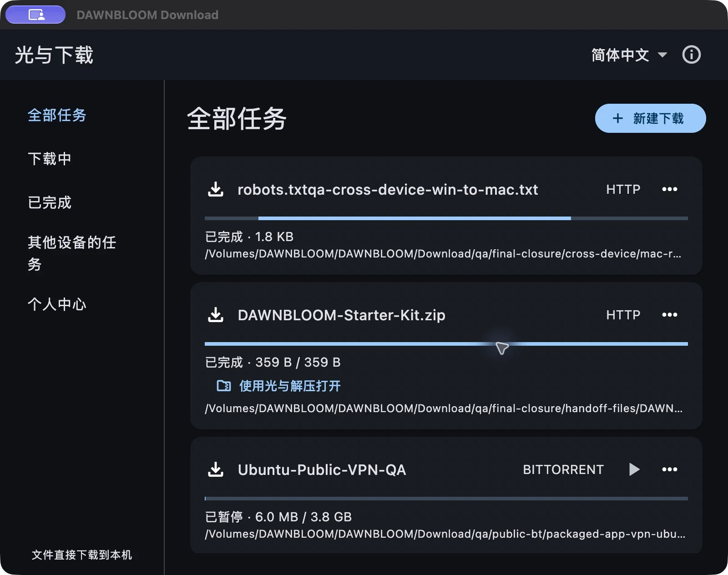
Task: Click the task name Ubuntu-Public-VPN-QA
Action: (322, 469)
